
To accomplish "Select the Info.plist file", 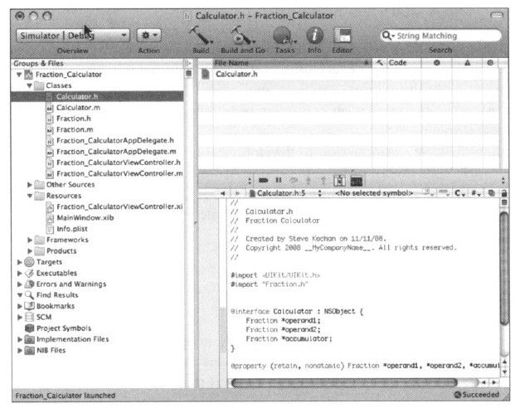I will [72, 229].
